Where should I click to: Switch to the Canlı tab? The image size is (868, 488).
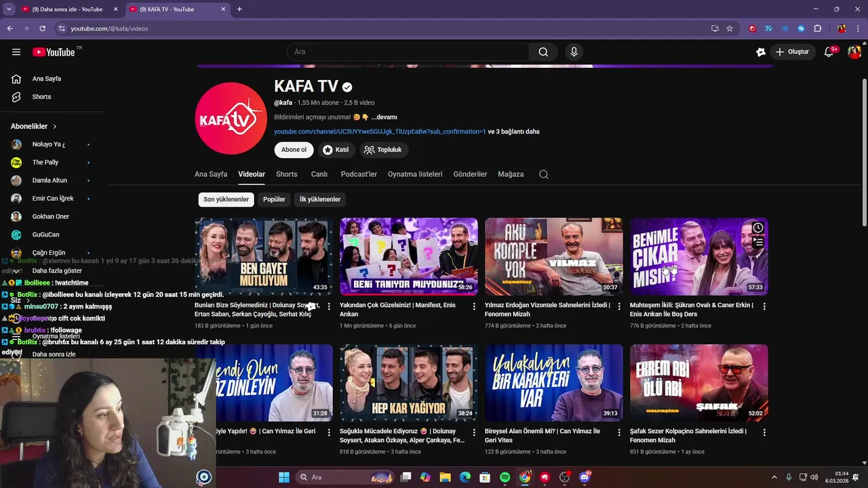319,174
